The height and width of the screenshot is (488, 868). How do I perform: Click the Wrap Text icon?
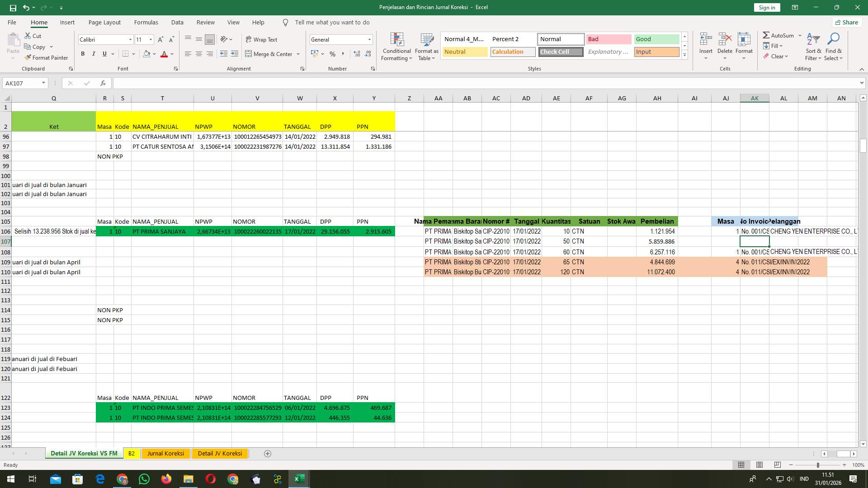[262, 39]
